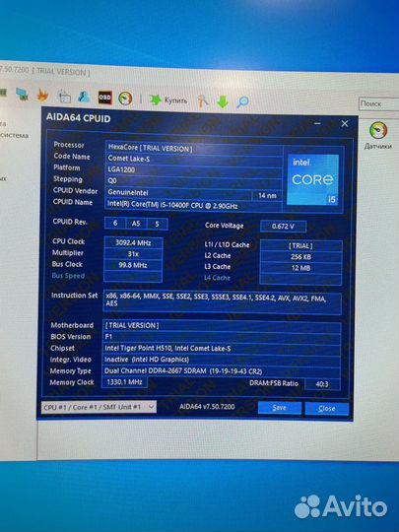The height and width of the screenshot is (532, 399).
Task: Minimize the AIDA64 CPUID window
Action: [x=317, y=123]
